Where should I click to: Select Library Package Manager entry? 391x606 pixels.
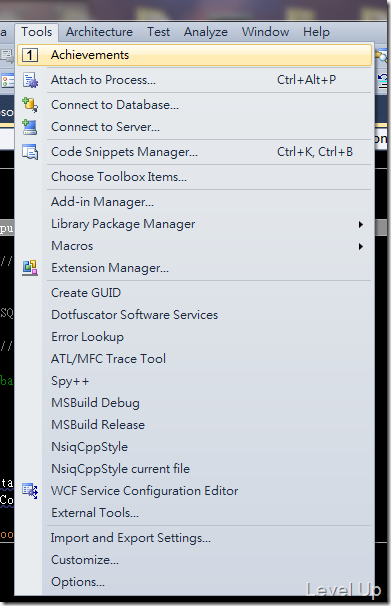(194, 224)
